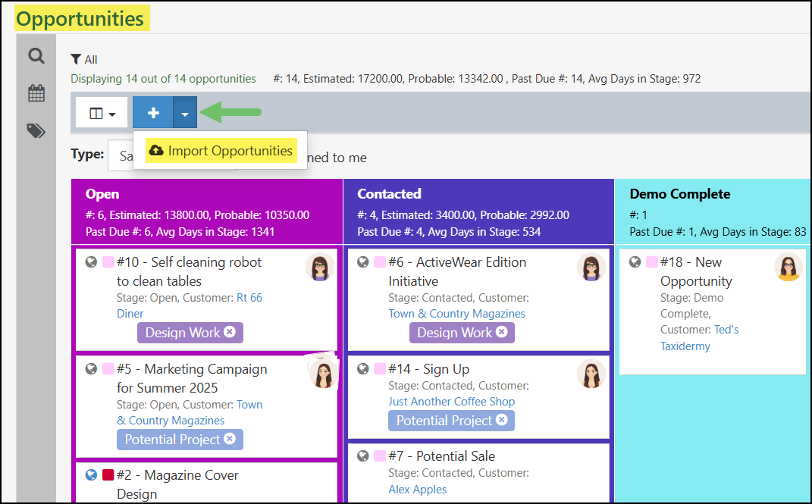Add a new opportunity with plus button
The image size is (812, 504).
(x=152, y=112)
